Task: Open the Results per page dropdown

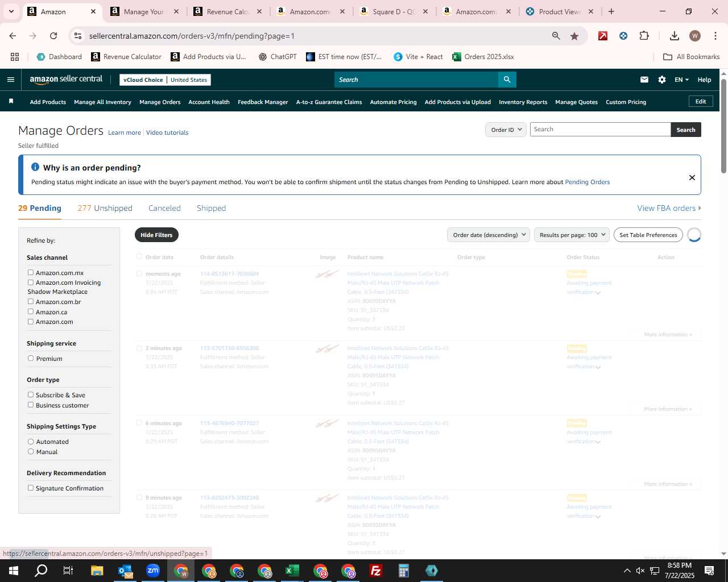Action: [572, 235]
